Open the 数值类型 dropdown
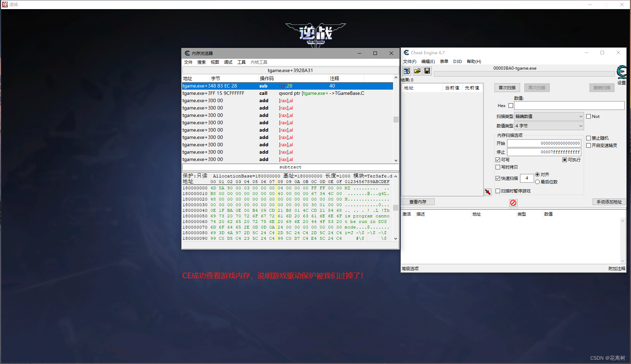 [549, 126]
